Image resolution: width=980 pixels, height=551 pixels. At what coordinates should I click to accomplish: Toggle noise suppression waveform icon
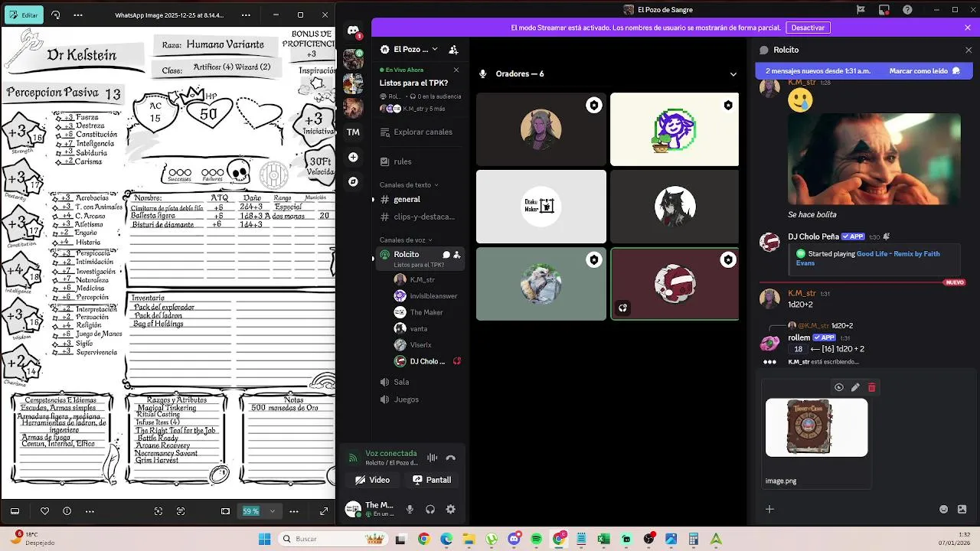433,458
